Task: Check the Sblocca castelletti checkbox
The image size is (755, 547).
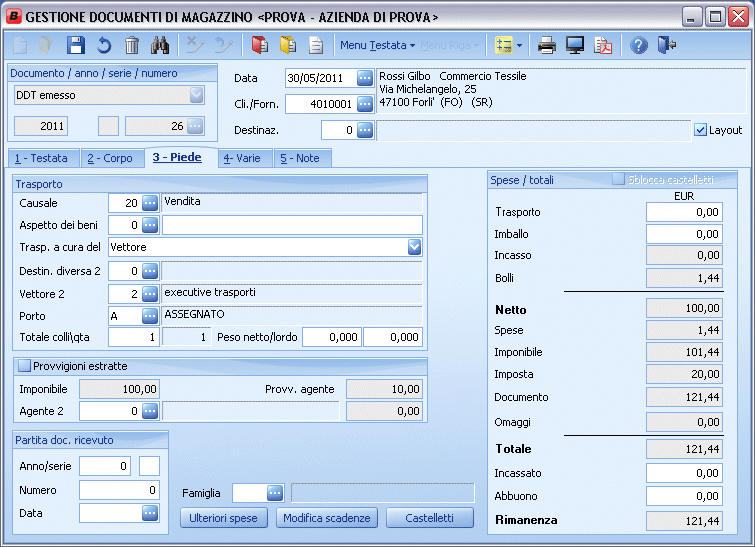Action: 619,179
